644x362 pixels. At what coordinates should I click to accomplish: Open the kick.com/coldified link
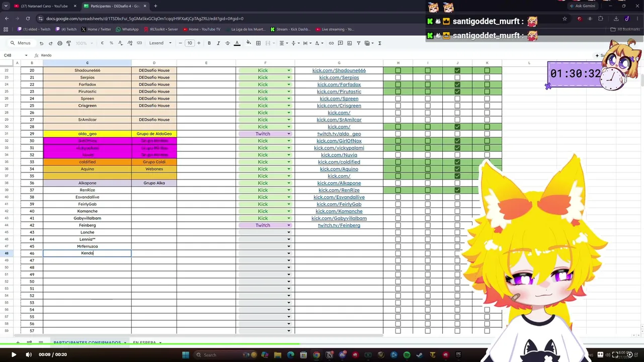click(x=339, y=162)
